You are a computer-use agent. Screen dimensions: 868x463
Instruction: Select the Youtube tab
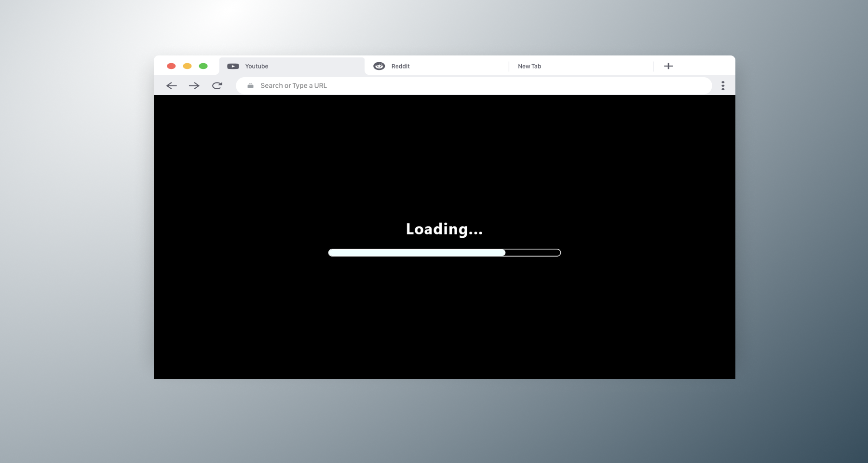289,66
